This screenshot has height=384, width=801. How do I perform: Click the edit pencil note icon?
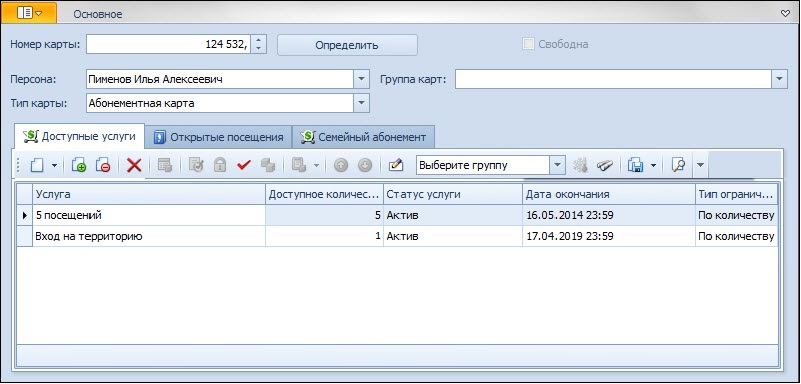point(396,165)
